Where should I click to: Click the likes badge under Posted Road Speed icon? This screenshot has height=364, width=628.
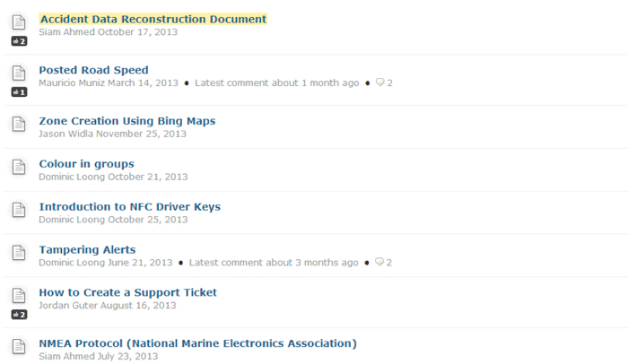point(19,92)
